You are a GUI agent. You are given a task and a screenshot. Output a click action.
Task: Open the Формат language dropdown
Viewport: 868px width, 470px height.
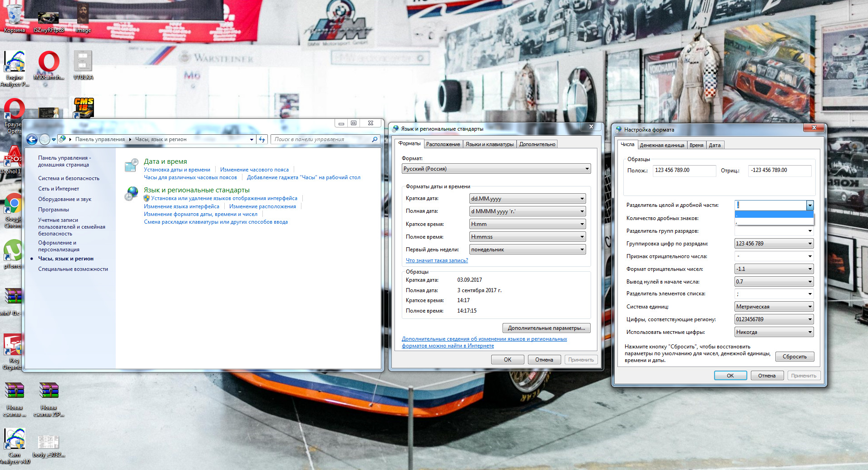(x=496, y=169)
